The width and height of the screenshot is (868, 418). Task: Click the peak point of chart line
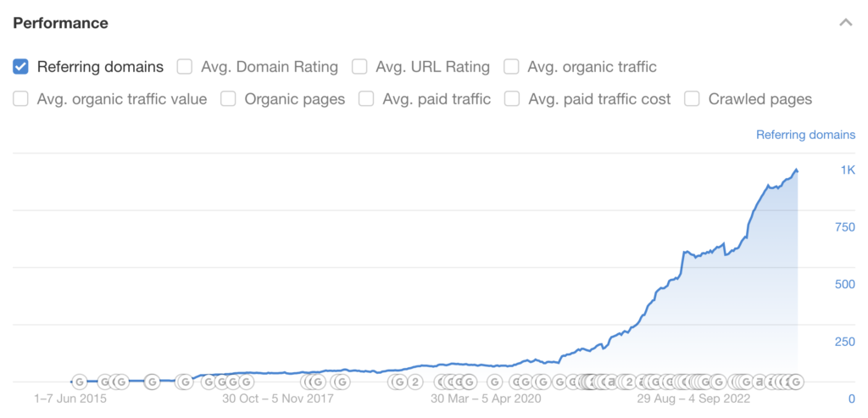(796, 170)
